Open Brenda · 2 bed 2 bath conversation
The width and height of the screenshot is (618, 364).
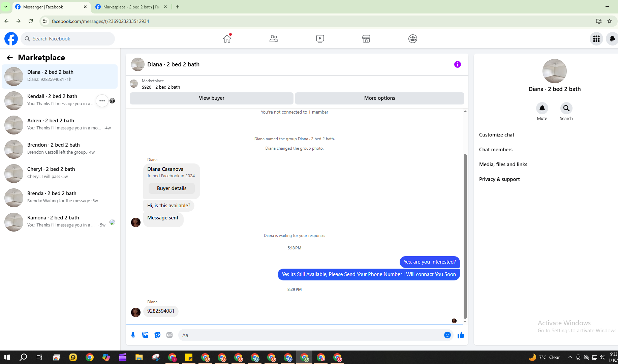point(60,198)
